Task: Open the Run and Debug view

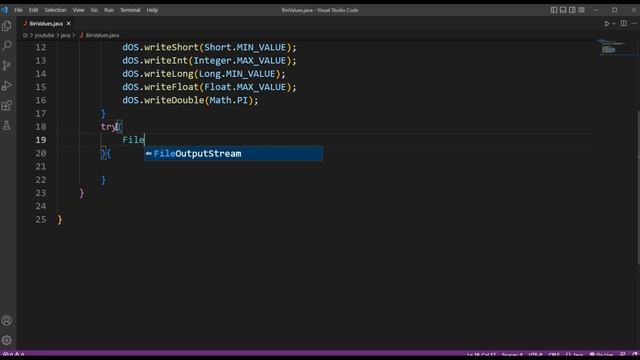Action: (7, 86)
